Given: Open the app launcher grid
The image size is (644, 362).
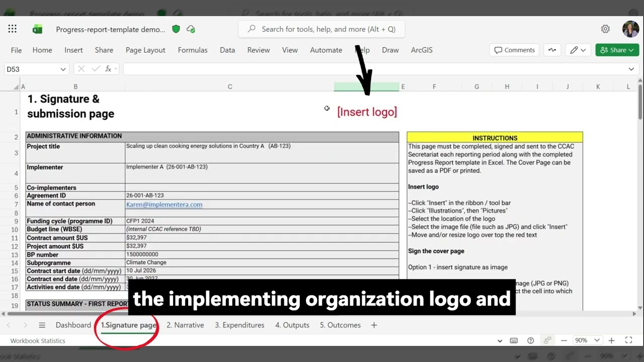Looking at the screenshot, I should coord(13,29).
